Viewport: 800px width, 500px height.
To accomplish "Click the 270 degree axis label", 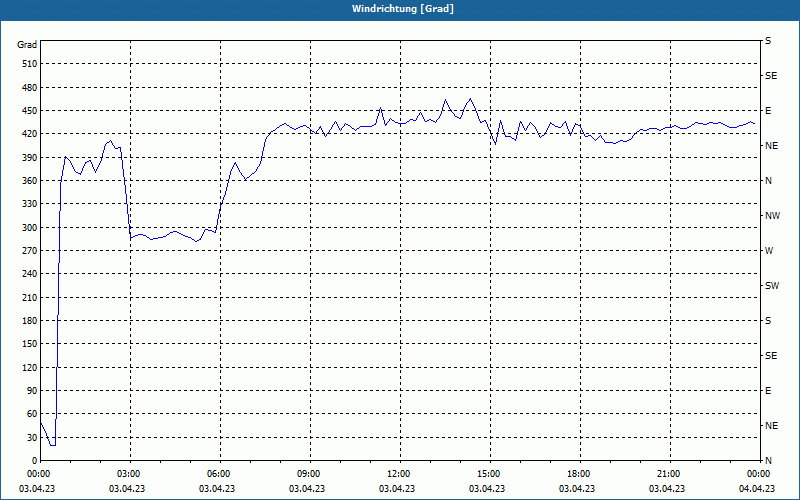I will point(30,251).
